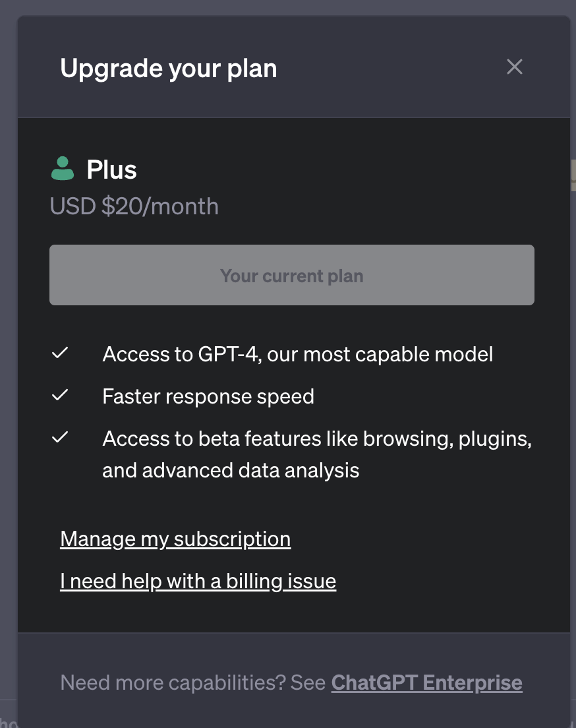
Task: Click the USD $20/month price label
Action: 134,206
